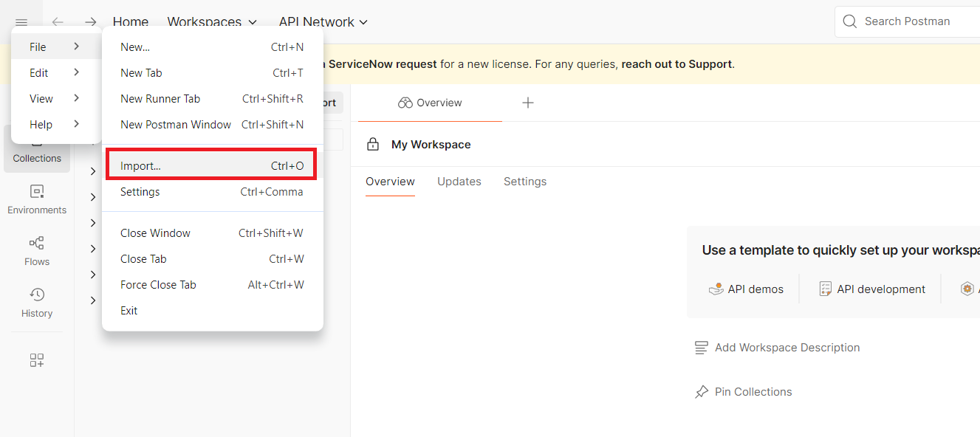Select Import... from the File menu
Screen dimensions: 980x437
(212, 166)
